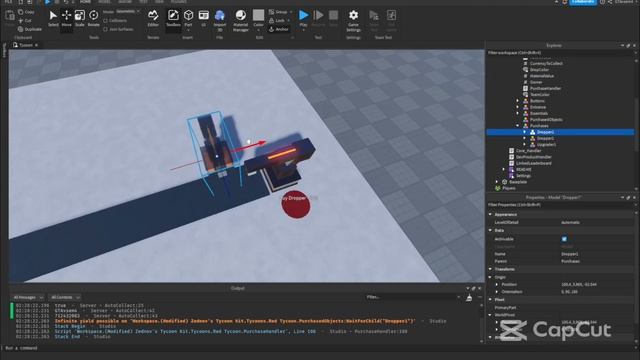This screenshot has width=640, height=360.
Task: Select the Tycoon document tab
Action: [x=26, y=45]
